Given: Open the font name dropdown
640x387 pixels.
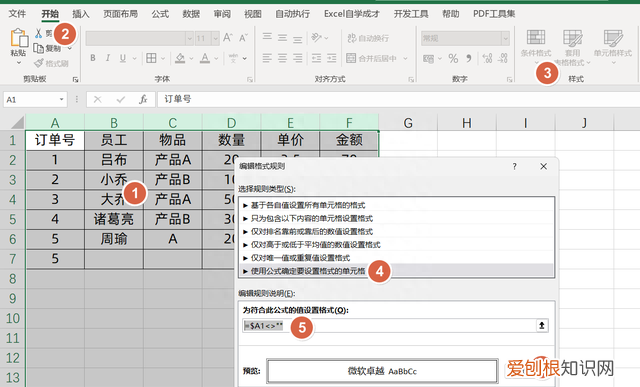Looking at the screenshot, I should [189, 38].
